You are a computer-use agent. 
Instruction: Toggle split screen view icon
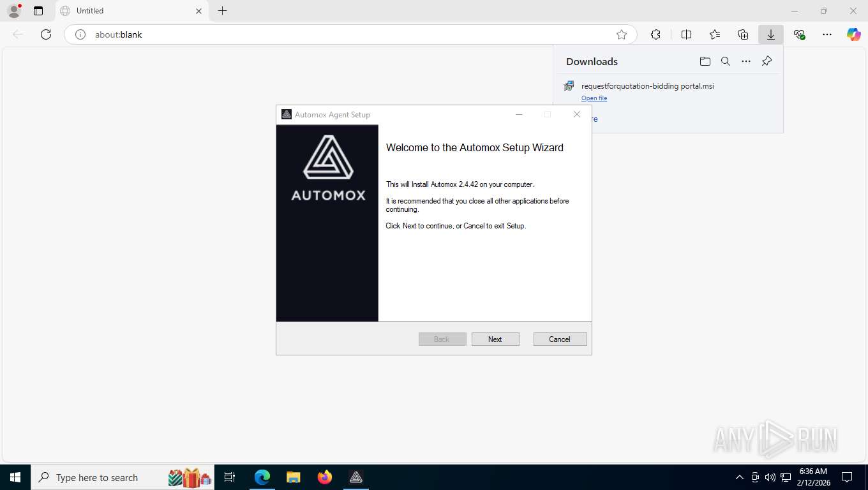[x=687, y=34]
